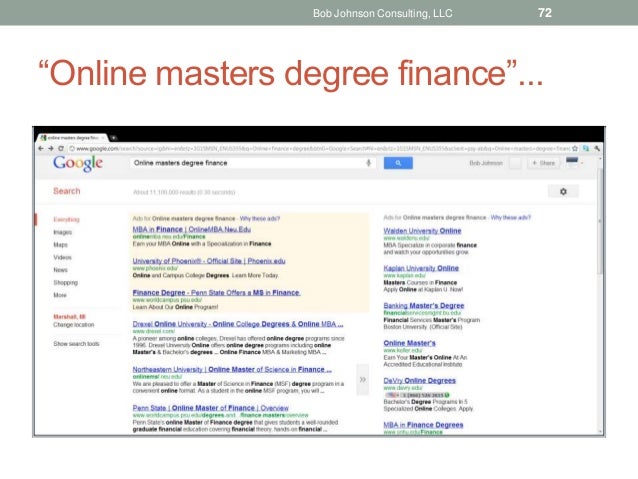This screenshot has height=479, width=638.
Task: Open the Chrome wrench menu
Action: (x=596, y=149)
